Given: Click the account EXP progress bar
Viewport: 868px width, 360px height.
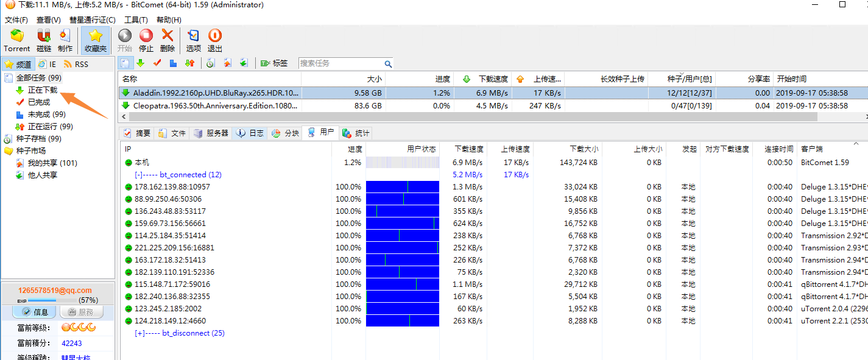Looking at the screenshot, I should 52,300.
